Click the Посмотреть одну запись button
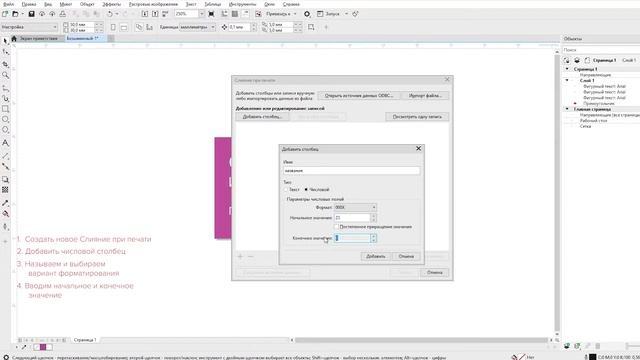The height and width of the screenshot is (360, 640). (x=417, y=117)
